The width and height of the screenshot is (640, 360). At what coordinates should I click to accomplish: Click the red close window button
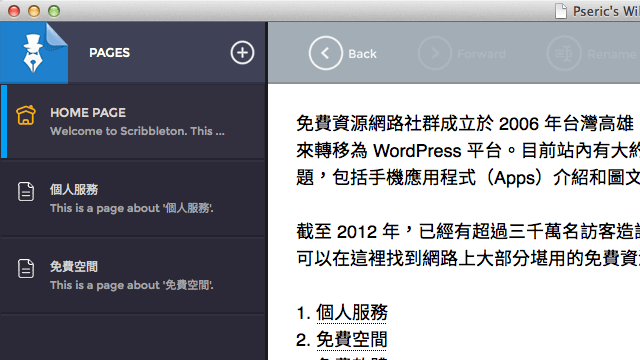14,11
